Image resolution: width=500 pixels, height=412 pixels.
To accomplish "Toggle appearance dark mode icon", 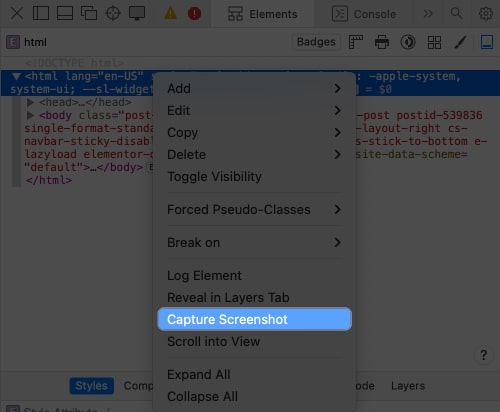I will coord(408,42).
